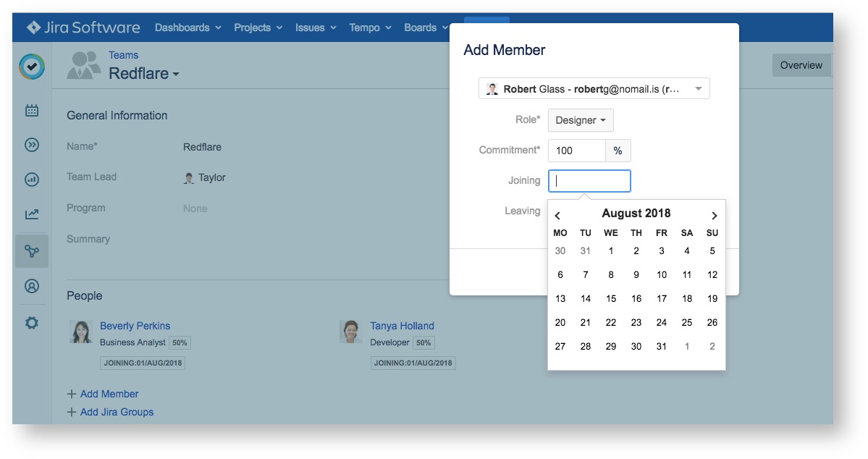Go to previous month in calendar
This screenshot has height=459, width=868.
tap(557, 215)
